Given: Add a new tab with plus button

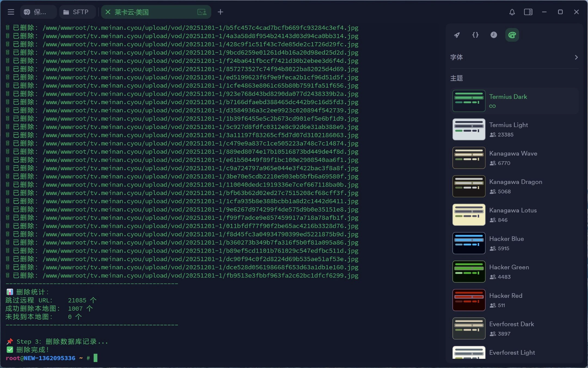Looking at the screenshot, I should [220, 12].
